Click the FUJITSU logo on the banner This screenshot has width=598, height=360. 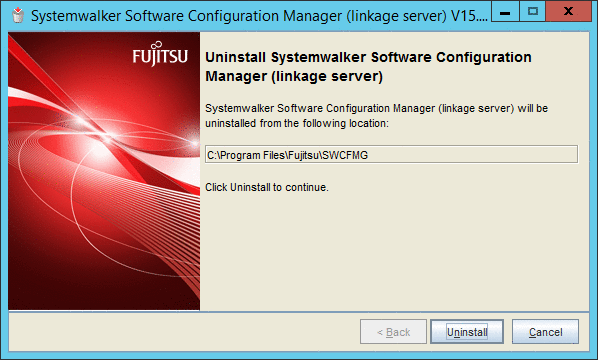coord(160,54)
